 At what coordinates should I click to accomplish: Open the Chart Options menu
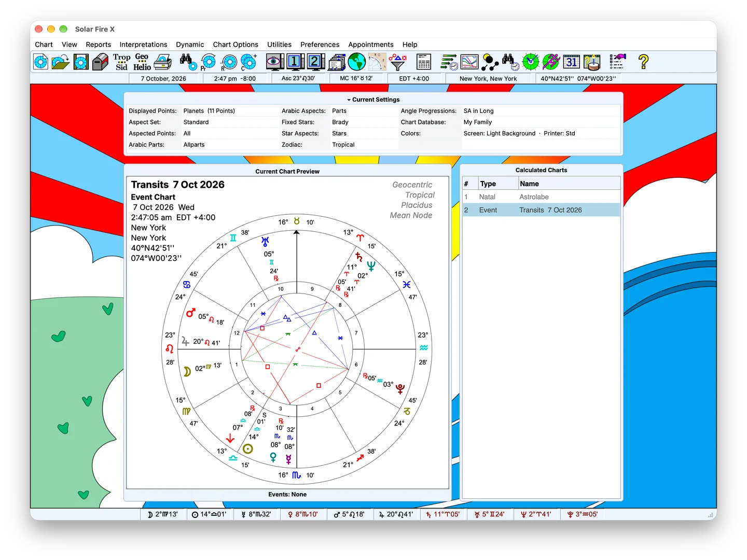click(x=236, y=45)
